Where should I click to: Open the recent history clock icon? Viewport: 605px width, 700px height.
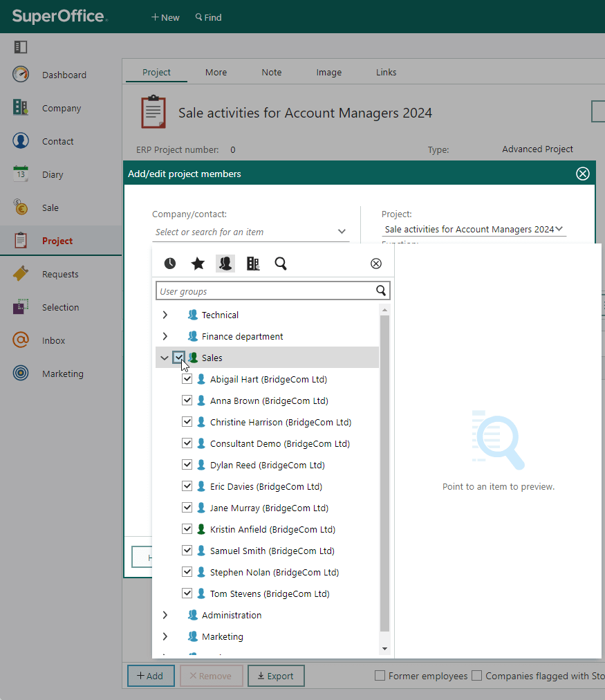(169, 264)
